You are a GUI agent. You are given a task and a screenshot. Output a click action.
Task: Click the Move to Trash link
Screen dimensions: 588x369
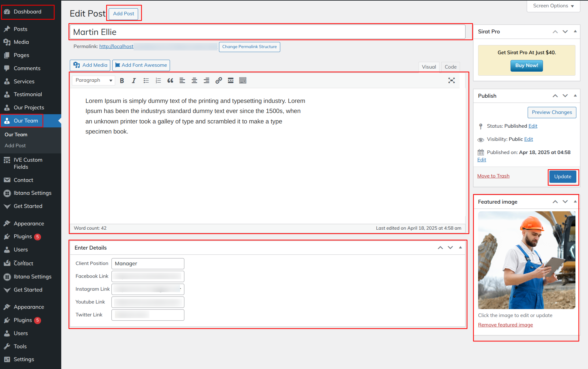point(493,176)
